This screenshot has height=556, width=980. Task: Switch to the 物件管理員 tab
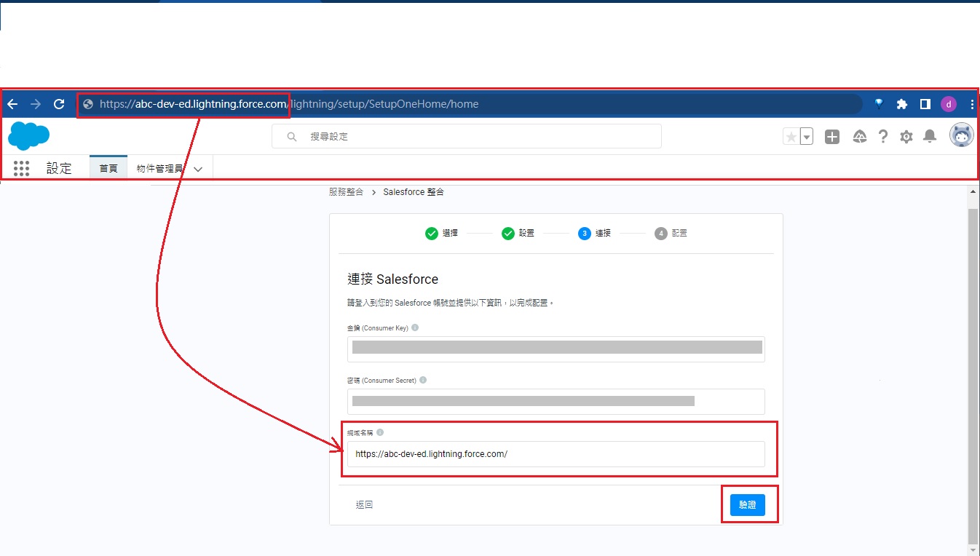159,168
